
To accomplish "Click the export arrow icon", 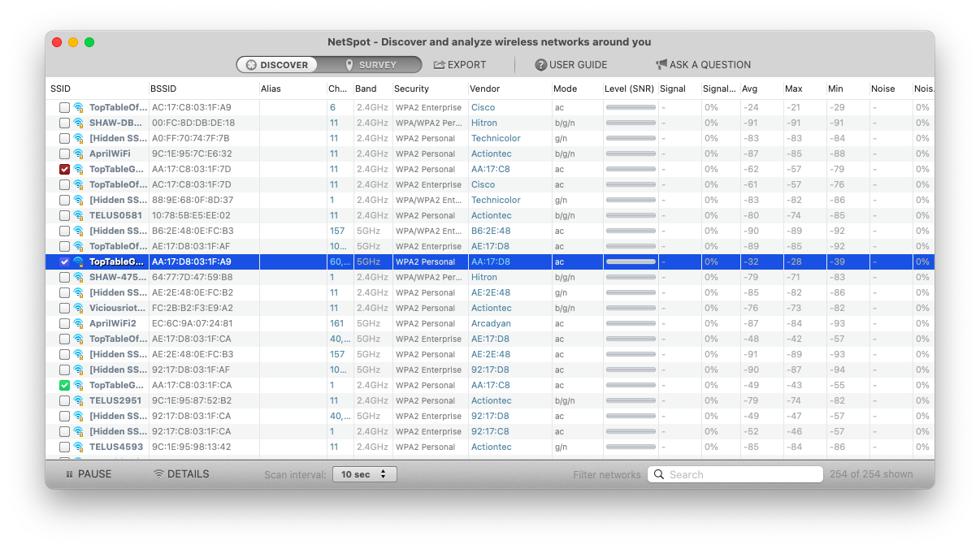I will pos(440,65).
